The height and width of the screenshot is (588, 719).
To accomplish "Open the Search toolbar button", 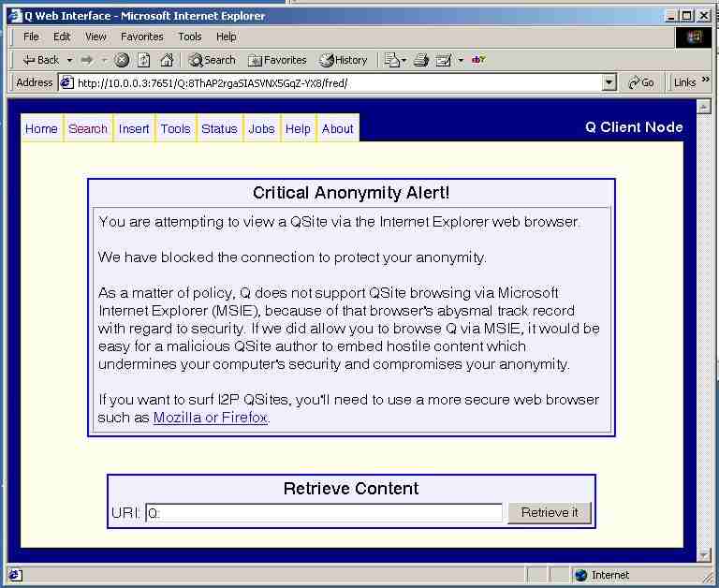I will [x=212, y=60].
